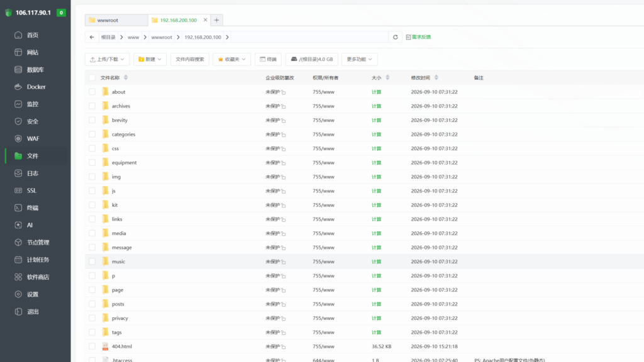Open the 收藏夹 favorites dropdown
This screenshot has height=362, width=644.
pyautogui.click(x=231, y=60)
